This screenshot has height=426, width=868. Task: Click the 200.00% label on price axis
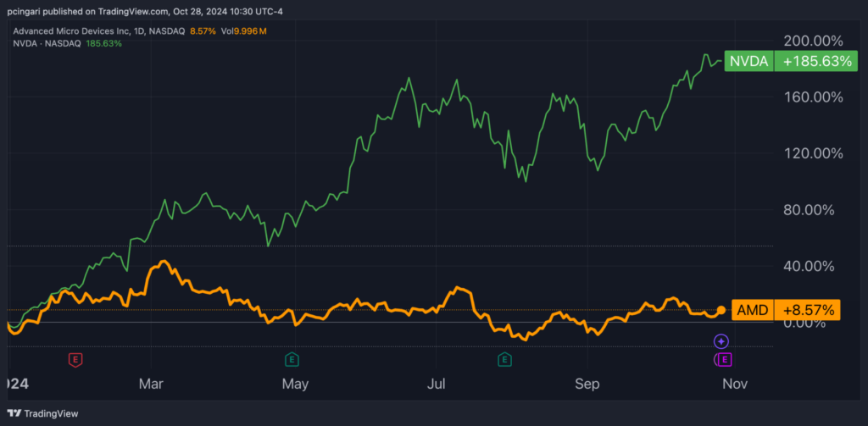tap(815, 41)
